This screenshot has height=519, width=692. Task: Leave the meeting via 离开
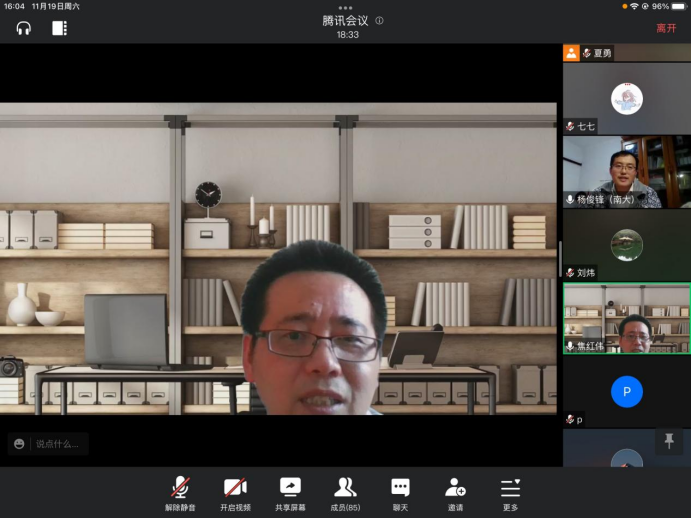coord(666,28)
